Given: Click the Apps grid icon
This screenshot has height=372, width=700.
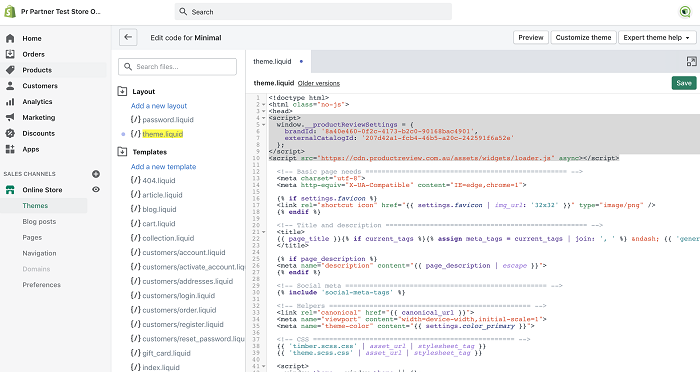Looking at the screenshot, I should tap(10, 149).
